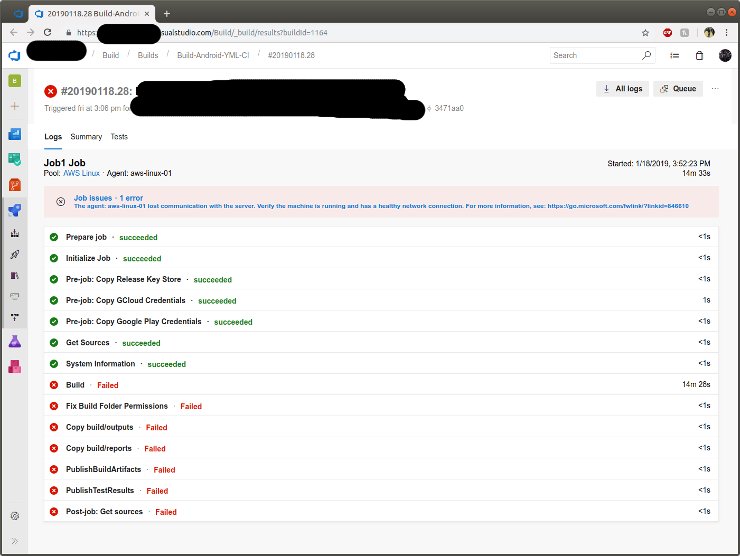Open the marketplace shopping bag icon
The height and width of the screenshot is (556, 740).
pyautogui.click(x=699, y=55)
